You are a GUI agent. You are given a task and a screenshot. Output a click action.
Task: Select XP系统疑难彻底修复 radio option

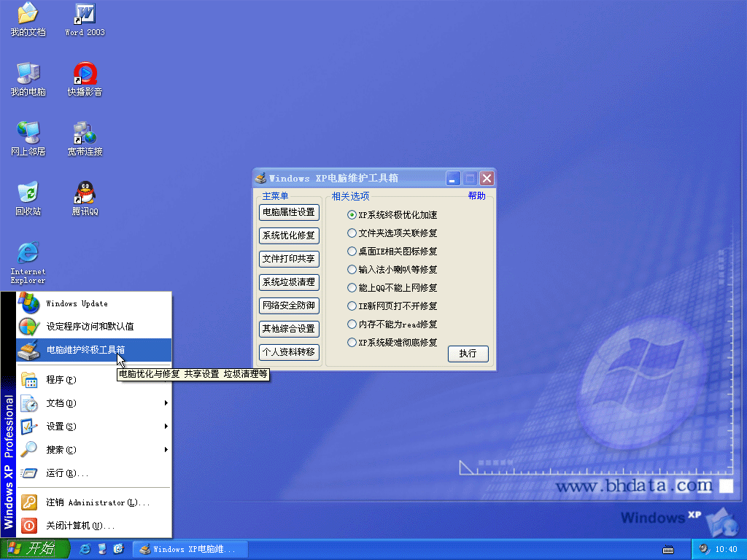(x=392, y=343)
